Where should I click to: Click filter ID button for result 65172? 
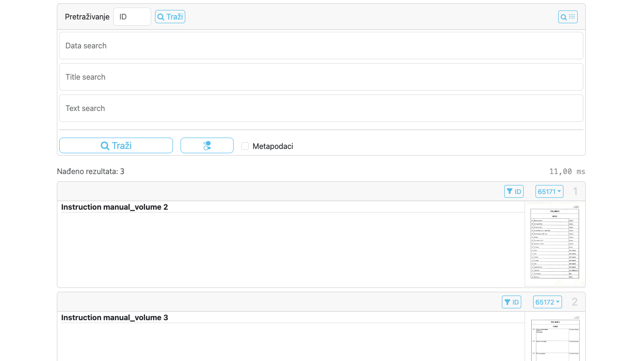tap(511, 302)
